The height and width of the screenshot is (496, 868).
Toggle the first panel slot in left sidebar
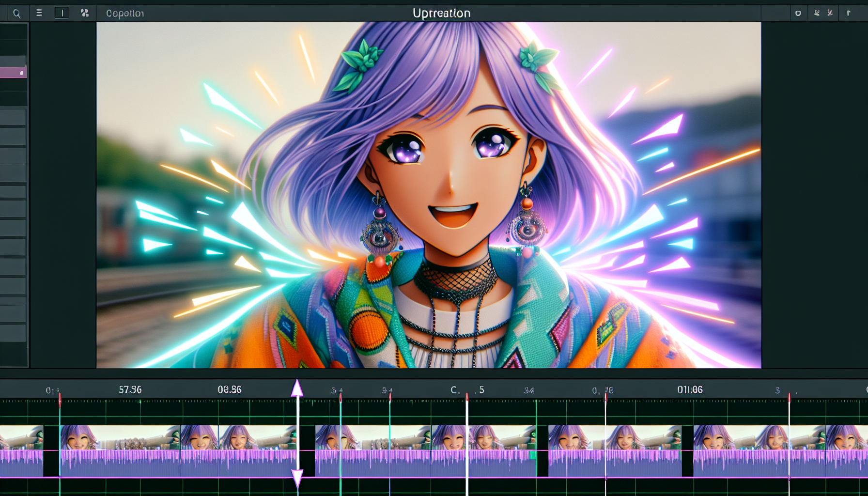(14, 116)
